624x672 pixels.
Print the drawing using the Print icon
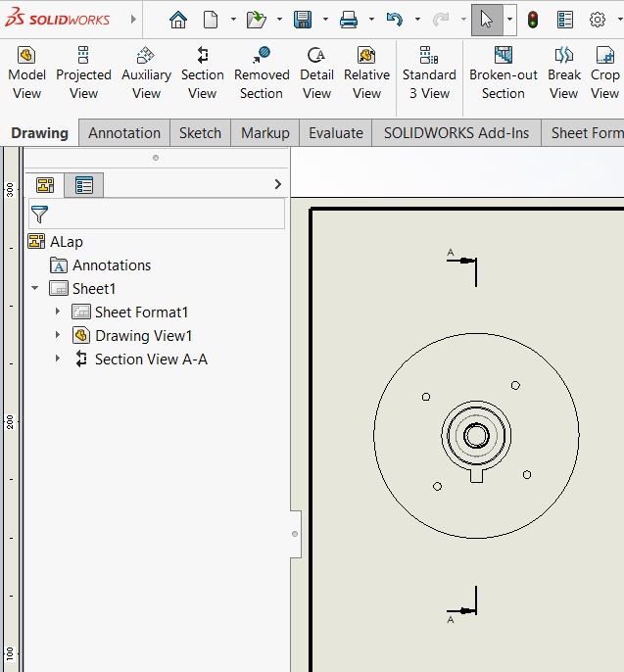(349, 20)
